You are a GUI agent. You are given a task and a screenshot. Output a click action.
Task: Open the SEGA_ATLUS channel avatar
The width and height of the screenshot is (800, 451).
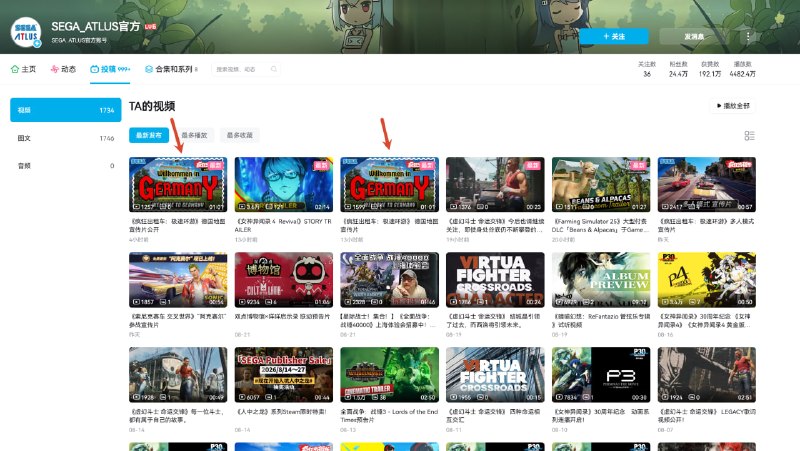pyautogui.click(x=26, y=33)
